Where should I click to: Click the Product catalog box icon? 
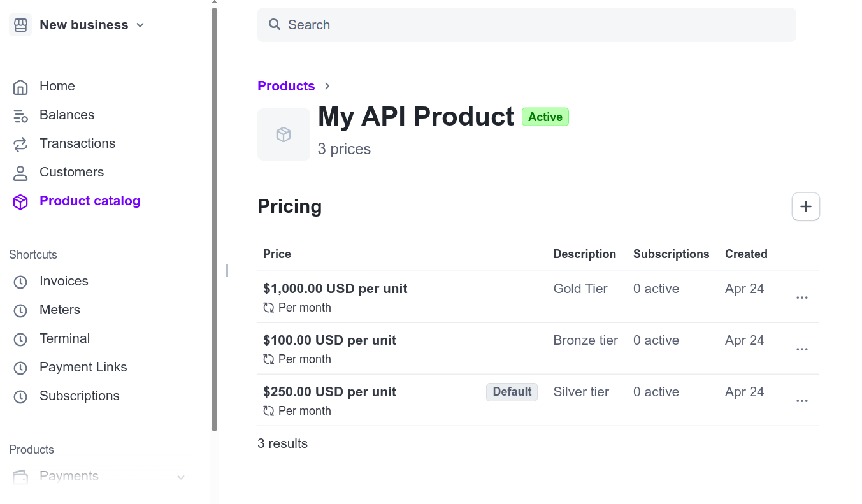click(20, 201)
